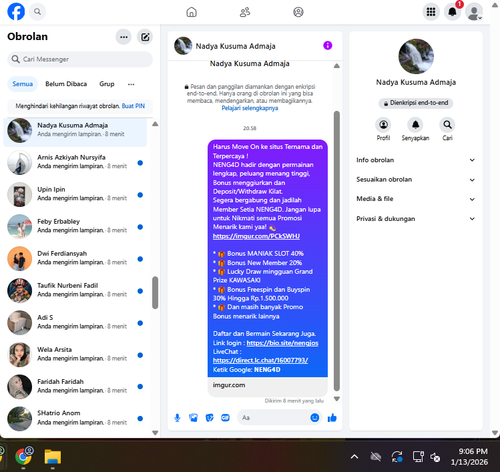Click the Profil icon in side panel
Viewport: 500px width, 472px height.
383,125
